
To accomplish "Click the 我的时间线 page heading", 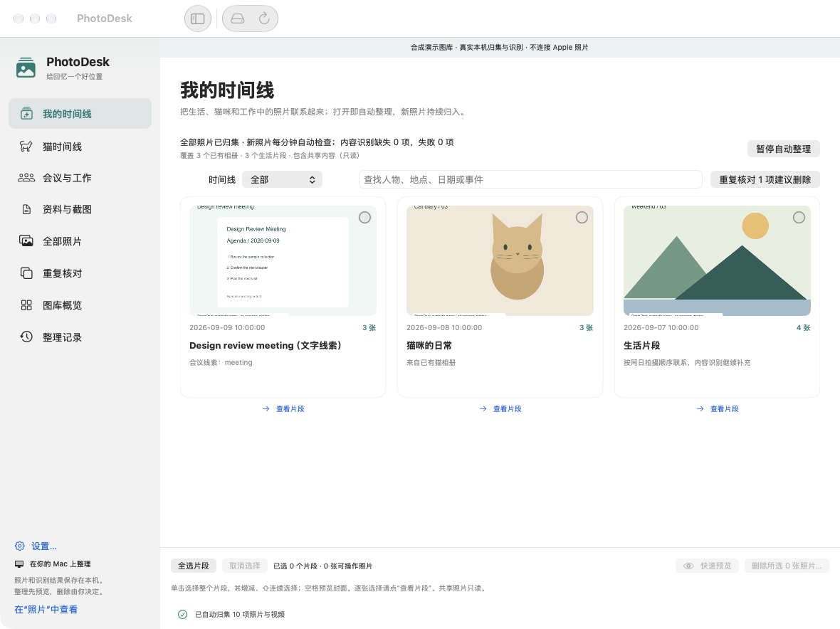I will [227, 90].
